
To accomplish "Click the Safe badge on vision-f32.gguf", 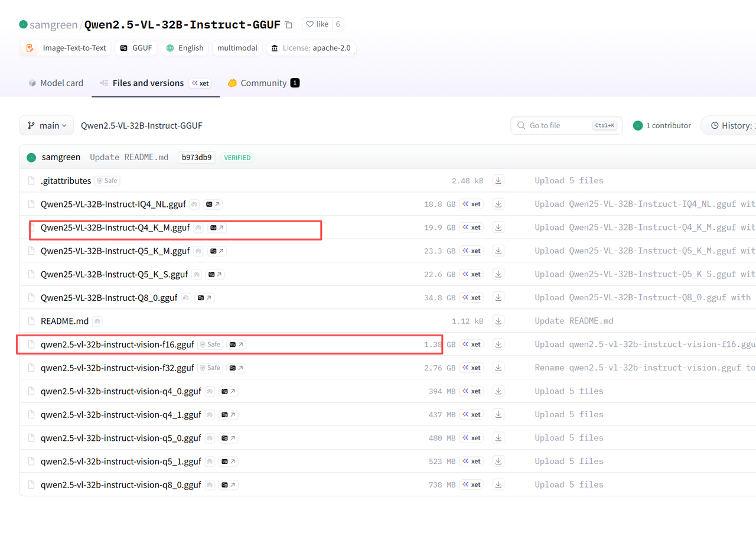I will tap(210, 368).
